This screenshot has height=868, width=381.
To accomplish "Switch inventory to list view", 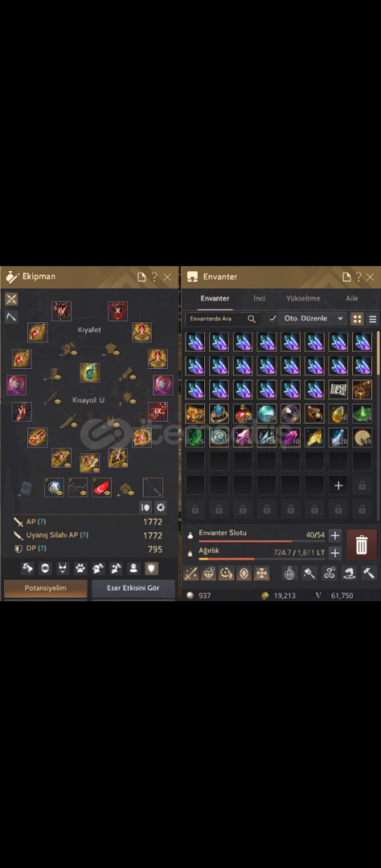I will tap(373, 319).
